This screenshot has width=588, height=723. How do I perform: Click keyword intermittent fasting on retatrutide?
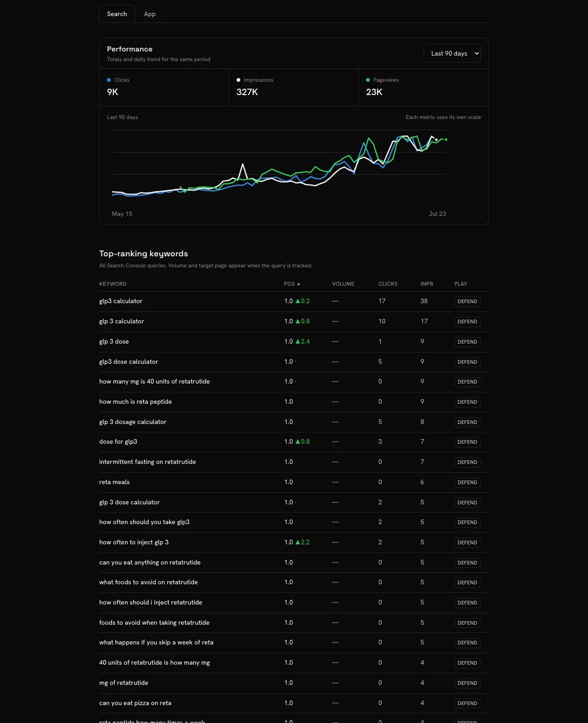(147, 462)
